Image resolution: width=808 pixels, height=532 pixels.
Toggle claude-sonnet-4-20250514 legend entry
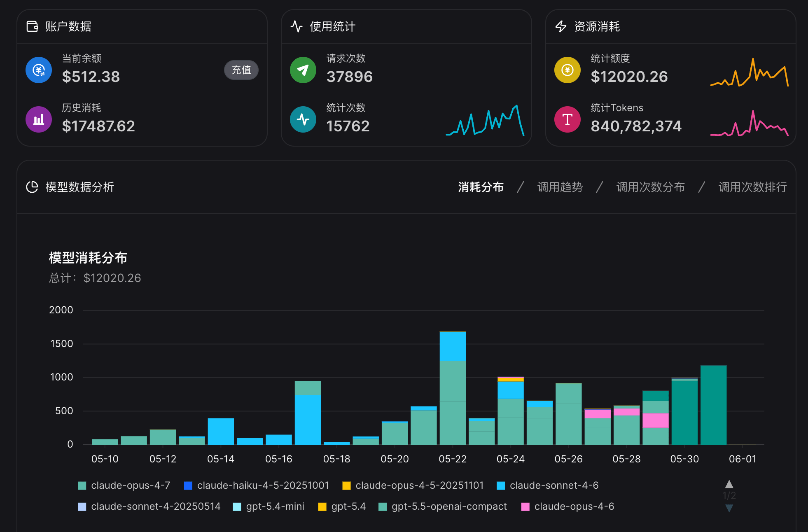pyautogui.click(x=149, y=506)
